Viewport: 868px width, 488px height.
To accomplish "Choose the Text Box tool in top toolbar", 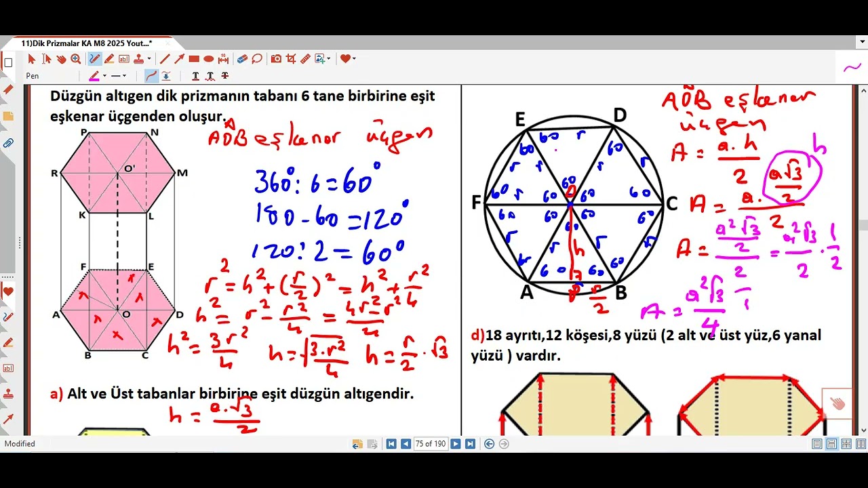I will point(124,59).
